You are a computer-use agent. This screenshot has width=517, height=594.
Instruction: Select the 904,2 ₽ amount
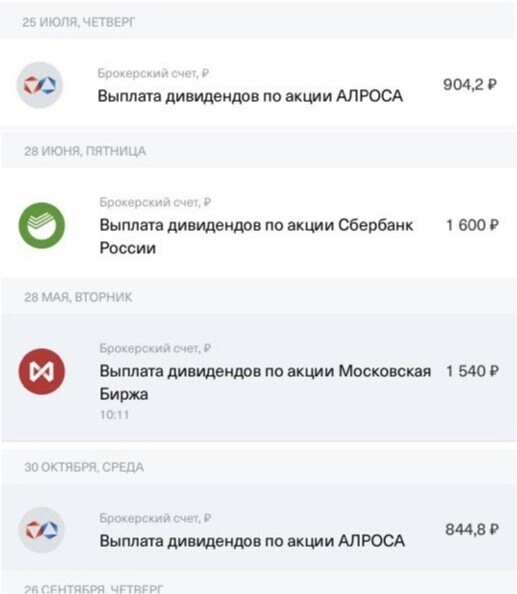click(x=470, y=84)
